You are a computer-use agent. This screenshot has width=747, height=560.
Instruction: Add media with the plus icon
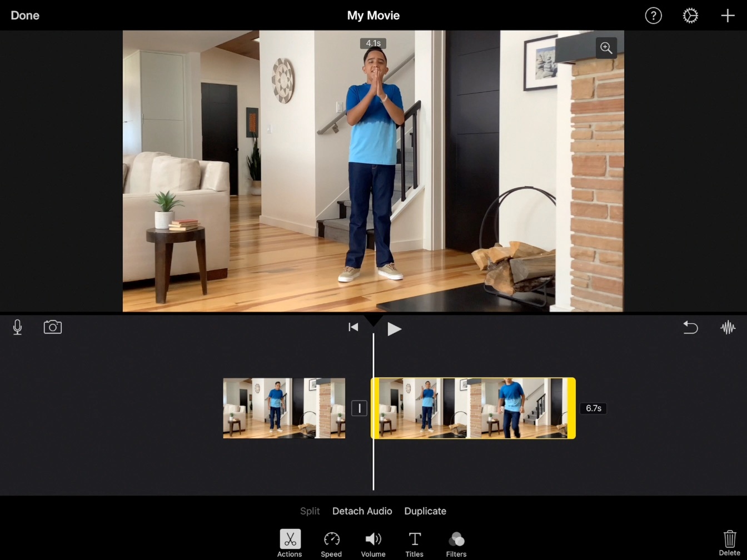pyautogui.click(x=728, y=16)
